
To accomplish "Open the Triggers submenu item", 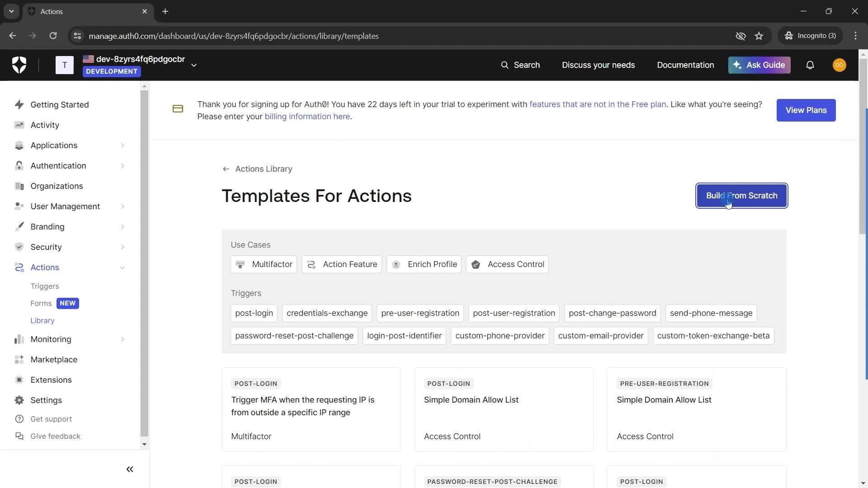I will tap(45, 286).
